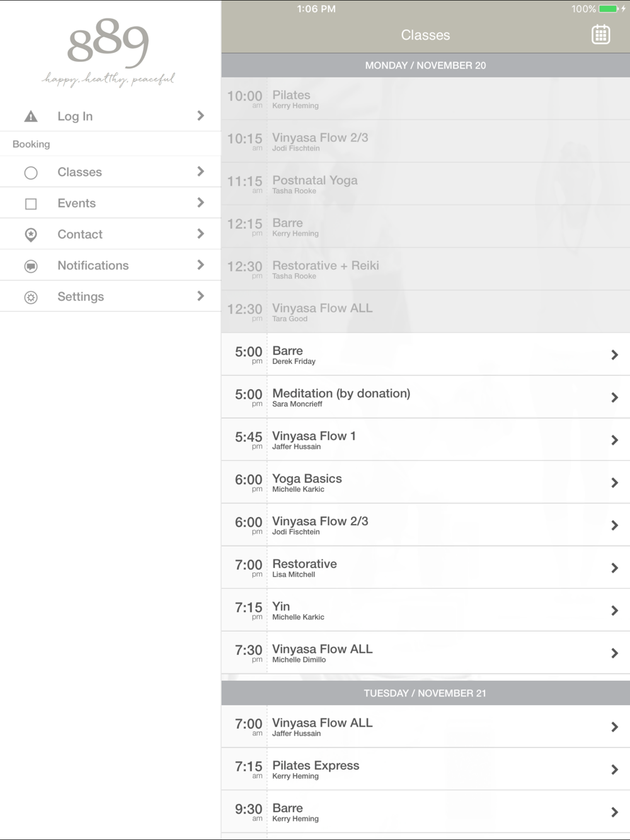Expand the Settings row chevron
630x840 pixels.
pos(200,296)
